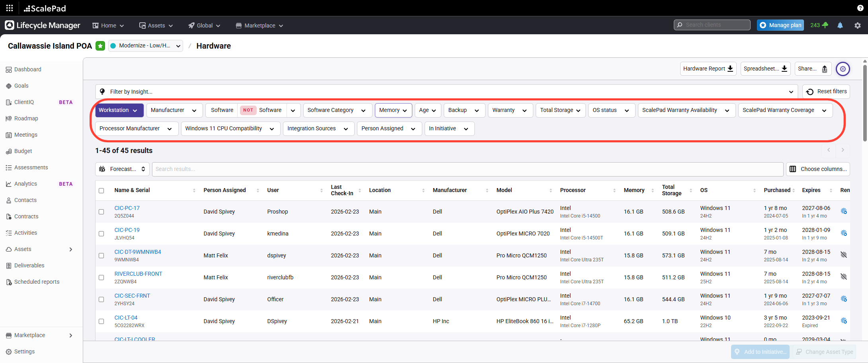868x363 pixels.
Task: Click the notifications bell icon
Action: click(840, 26)
